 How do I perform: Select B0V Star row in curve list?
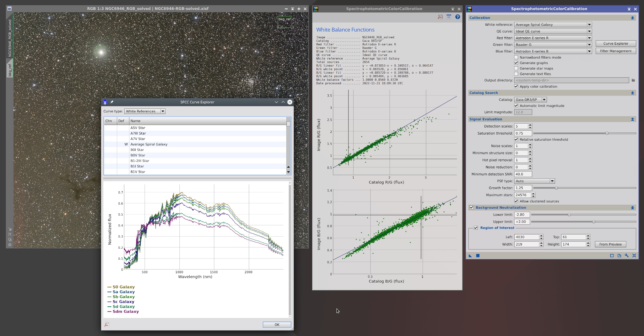(195, 155)
